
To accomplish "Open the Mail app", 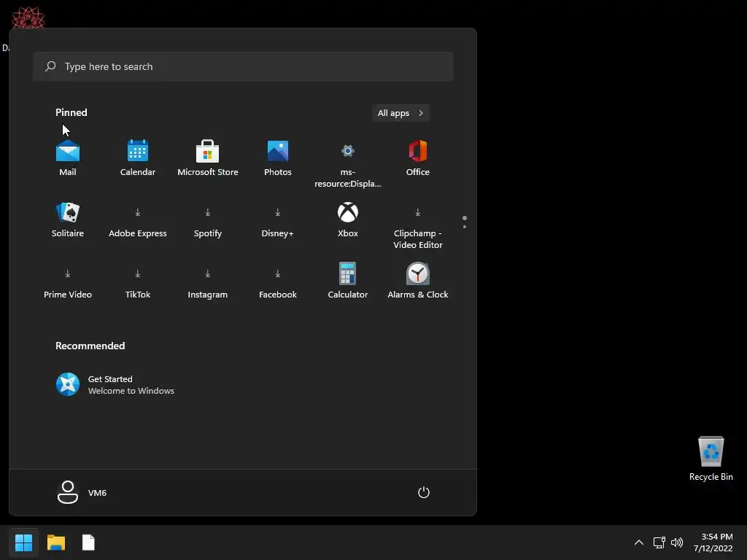I will (x=68, y=158).
